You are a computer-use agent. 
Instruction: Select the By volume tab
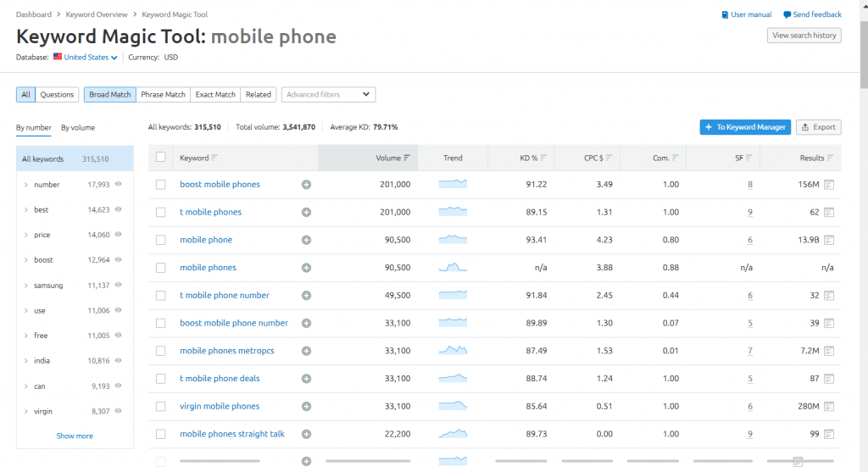click(78, 128)
